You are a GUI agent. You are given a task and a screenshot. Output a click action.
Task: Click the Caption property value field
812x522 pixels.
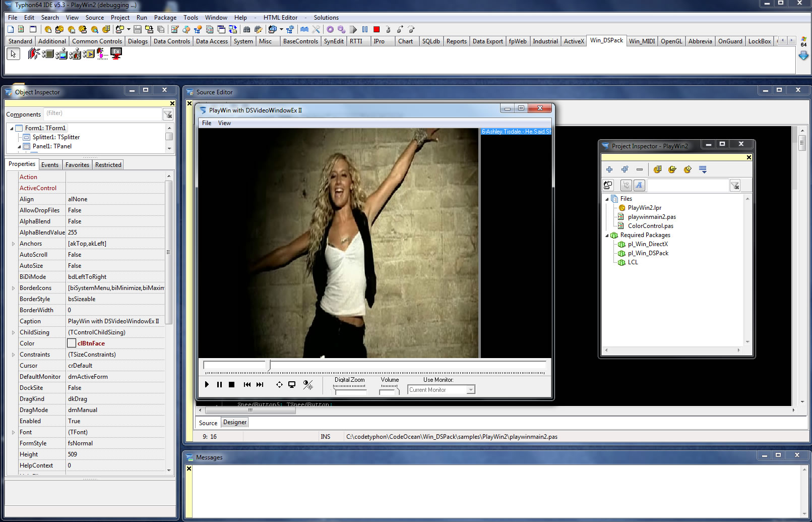(x=115, y=321)
